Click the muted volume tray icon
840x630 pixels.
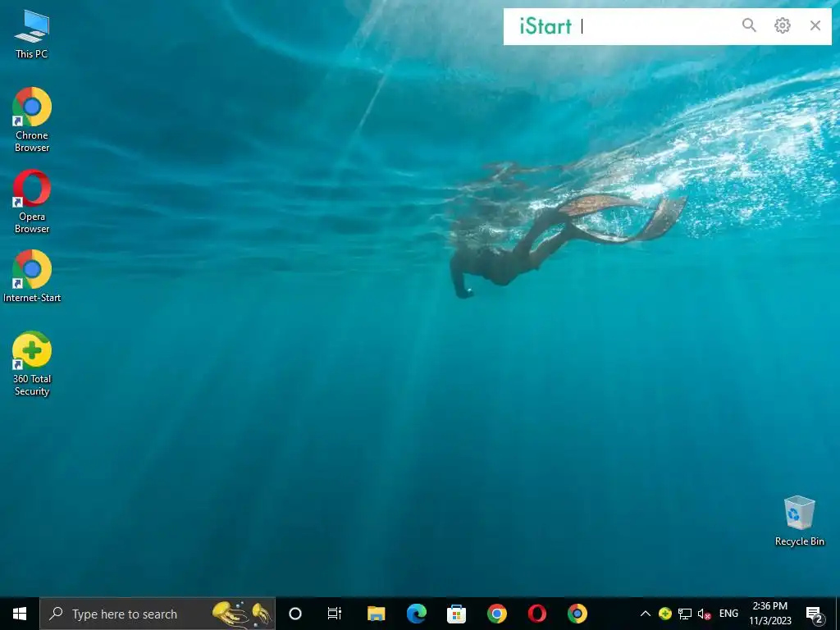tap(704, 614)
